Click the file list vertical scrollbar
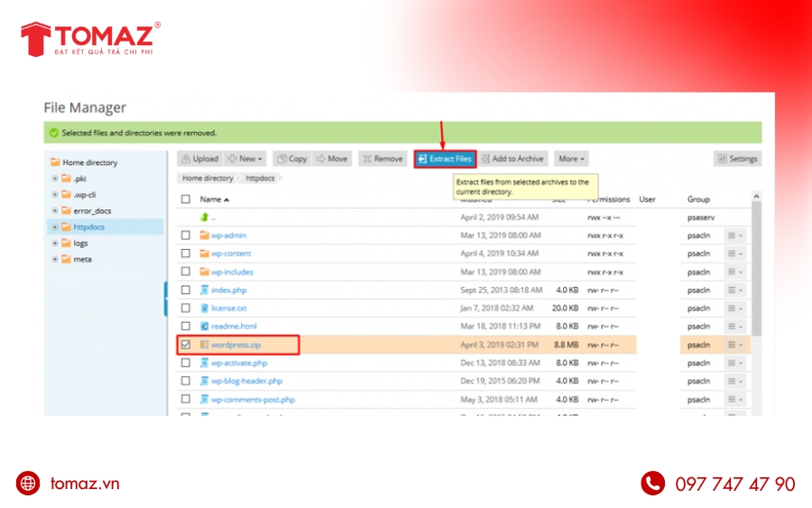 756,271
